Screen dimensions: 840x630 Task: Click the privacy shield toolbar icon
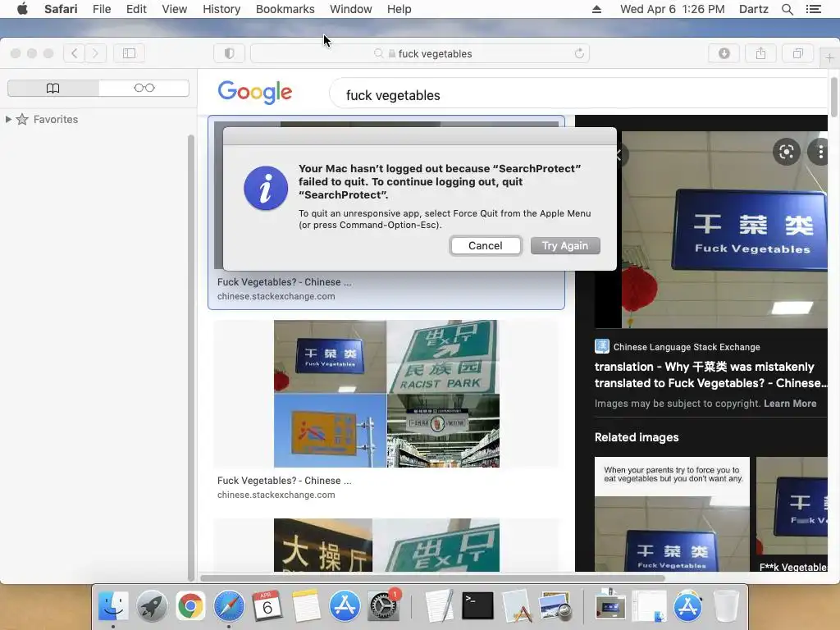[x=230, y=53]
